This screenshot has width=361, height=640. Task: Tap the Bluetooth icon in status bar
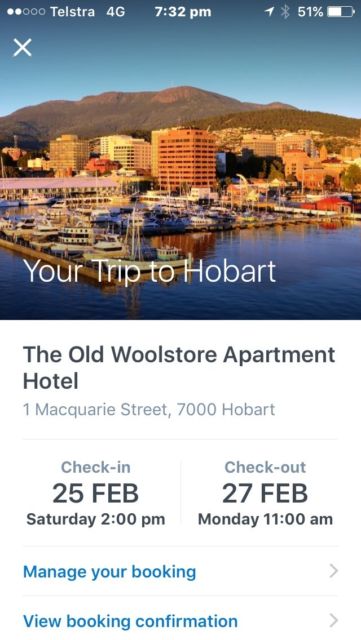click(x=285, y=12)
